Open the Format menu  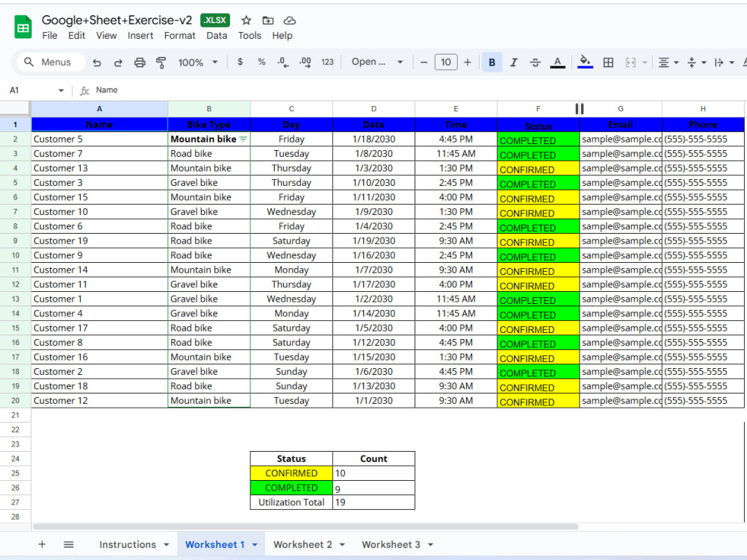(x=179, y=36)
